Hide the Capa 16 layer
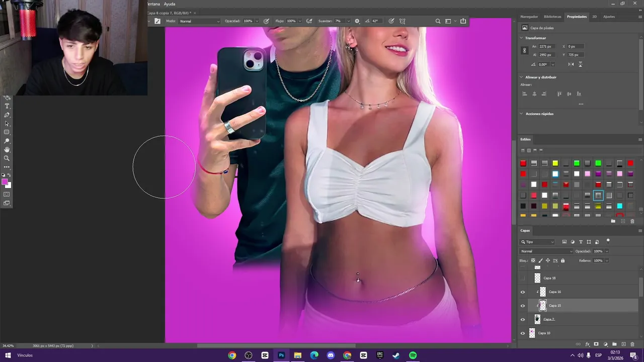The image size is (644, 362). coord(523,292)
